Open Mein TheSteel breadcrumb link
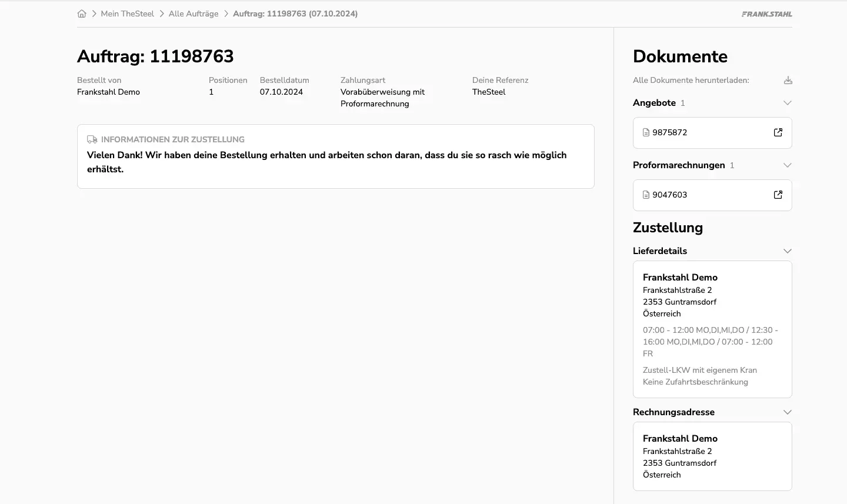Image resolution: width=847 pixels, height=504 pixels. coord(127,14)
